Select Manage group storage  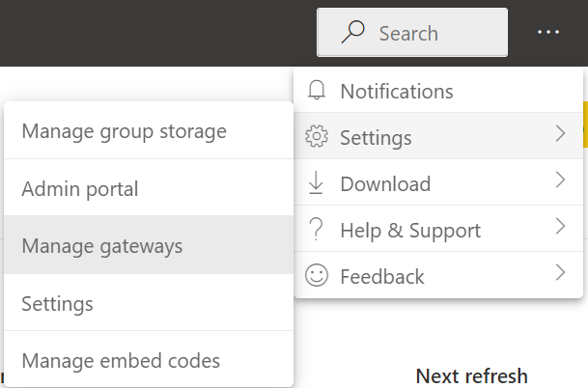point(124,130)
